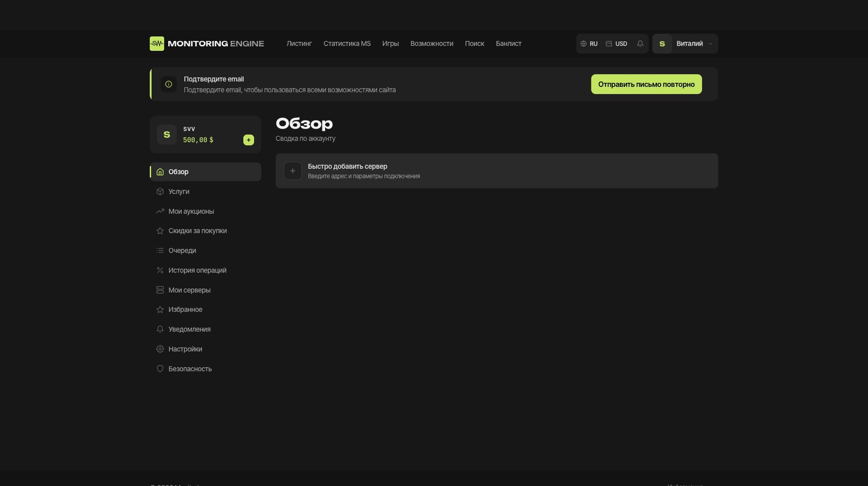Add funds with the green plus icon
This screenshot has width=868, height=486.
pyautogui.click(x=249, y=140)
